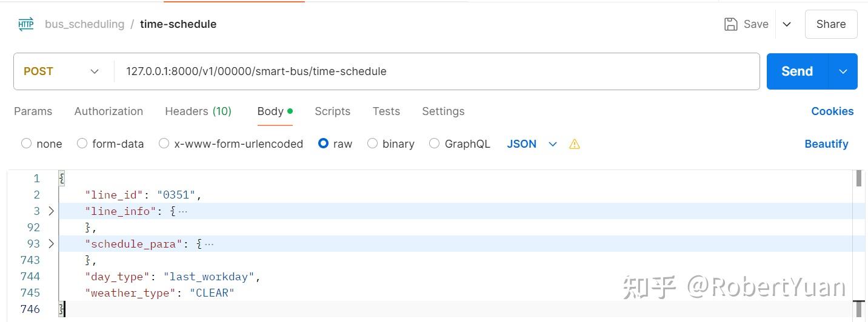Click the HTTP request type icon
This screenshot has height=322, width=868.
click(26, 24)
